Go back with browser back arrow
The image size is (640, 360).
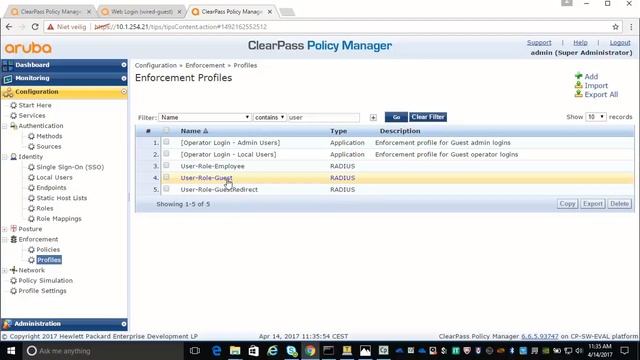coord(9,27)
